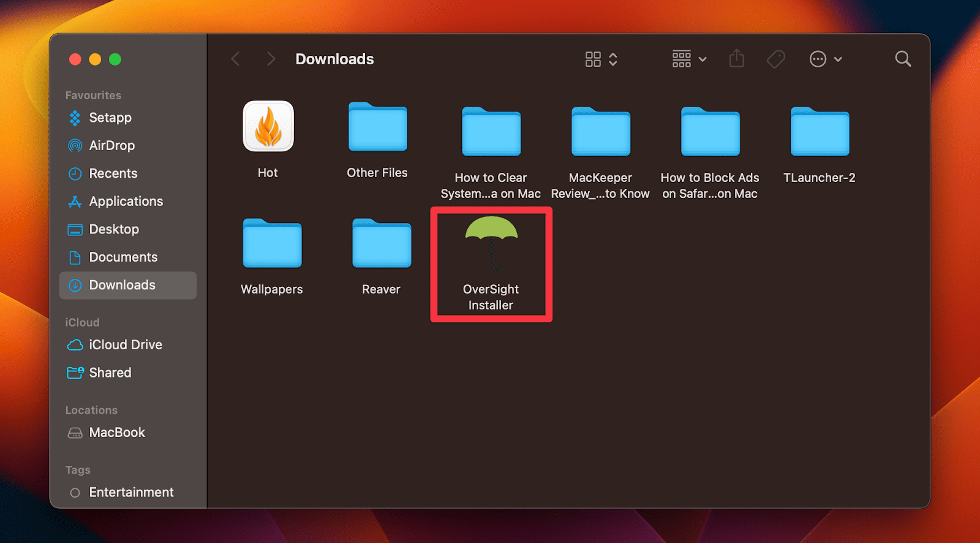Screen dimensions: 980x543
Task: Click the "Hot" name label
Action: click(268, 173)
